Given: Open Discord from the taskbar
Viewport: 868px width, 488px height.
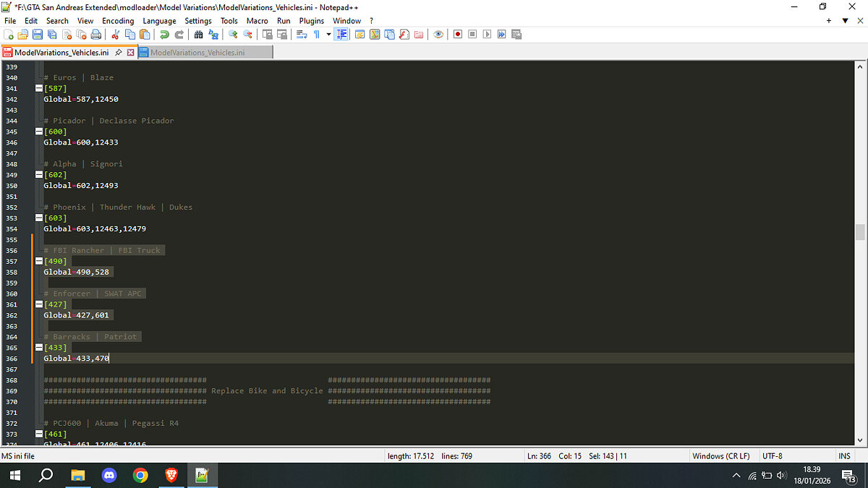Looking at the screenshot, I should coord(109,475).
